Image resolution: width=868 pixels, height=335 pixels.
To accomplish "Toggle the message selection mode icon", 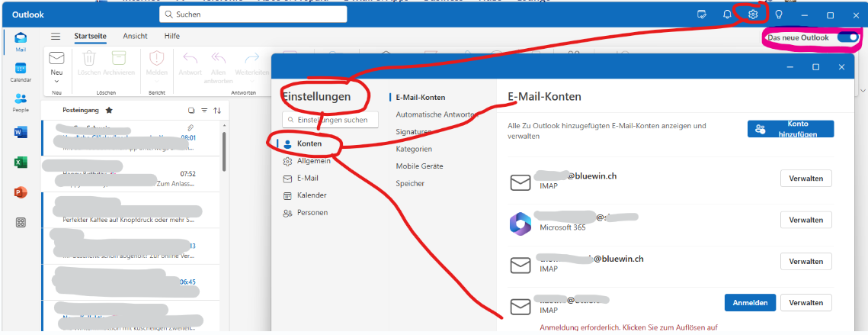I will (x=191, y=111).
